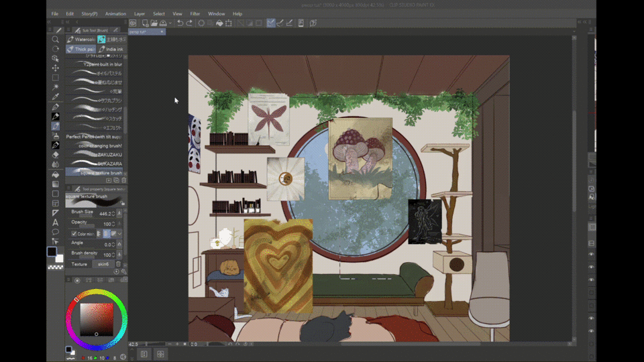Choose the India ink brush group
The width and height of the screenshot is (644, 362).
pos(111,50)
